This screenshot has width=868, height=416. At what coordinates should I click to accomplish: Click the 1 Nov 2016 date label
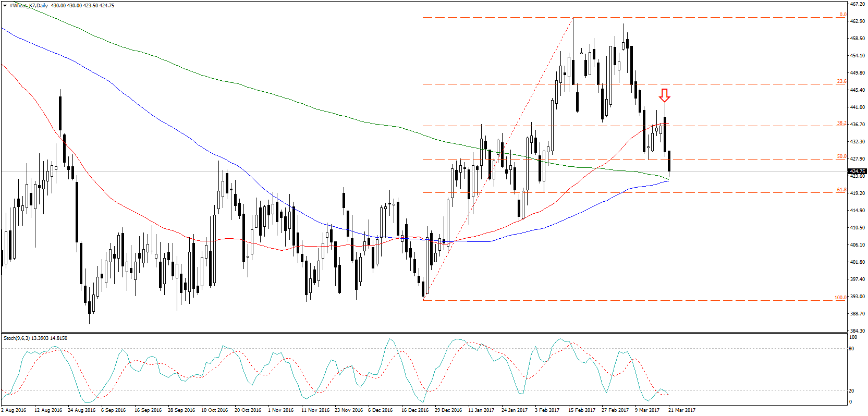click(280, 410)
